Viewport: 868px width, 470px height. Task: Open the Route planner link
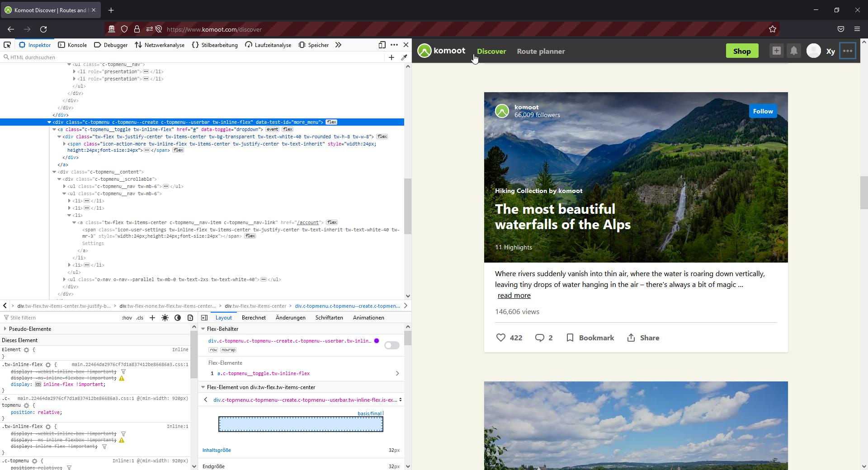coord(541,51)
